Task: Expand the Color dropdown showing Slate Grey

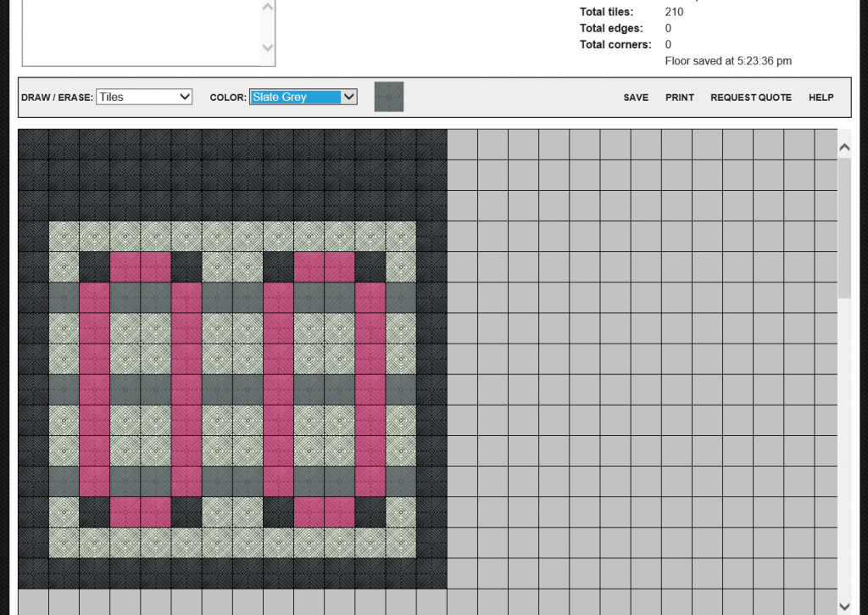Action: pyautogui.click(x=303, y=97)
